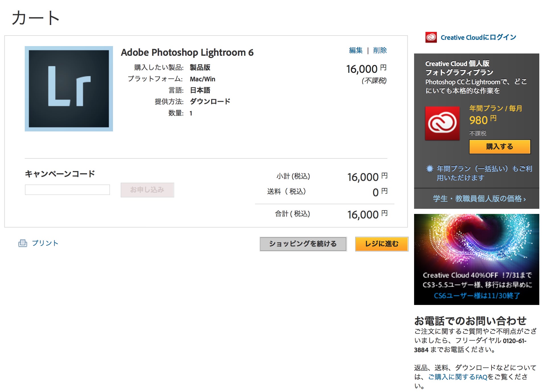Viewport: 543px width, 392px height.
Task: Click the カート page heading
Action: 36,18
